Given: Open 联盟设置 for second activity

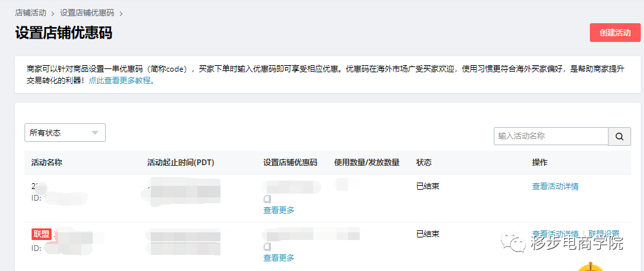Looking at the screenshot, I should 604,234.
